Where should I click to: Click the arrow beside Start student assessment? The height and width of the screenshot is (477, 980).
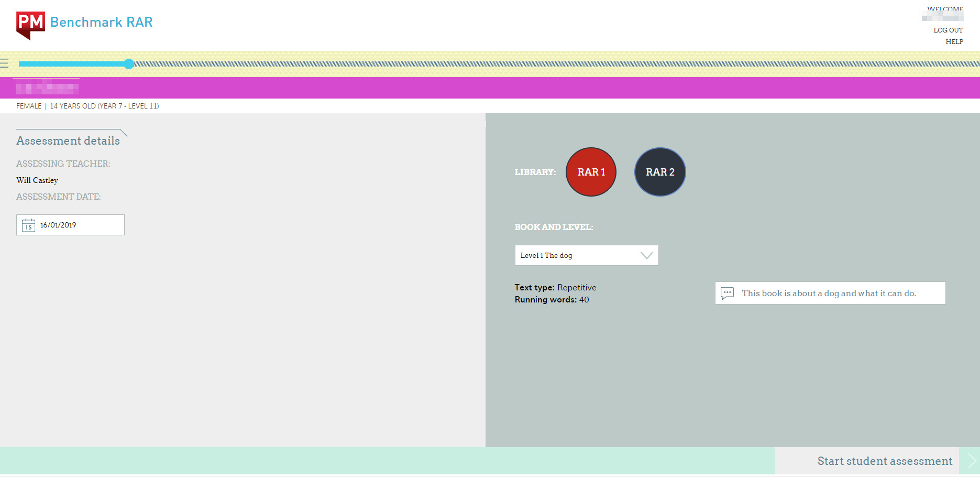coord(971,461)
